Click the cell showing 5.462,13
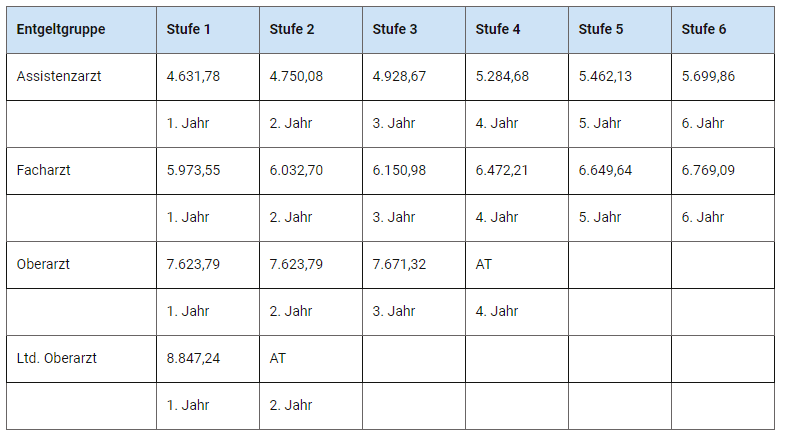 [605, 76]
